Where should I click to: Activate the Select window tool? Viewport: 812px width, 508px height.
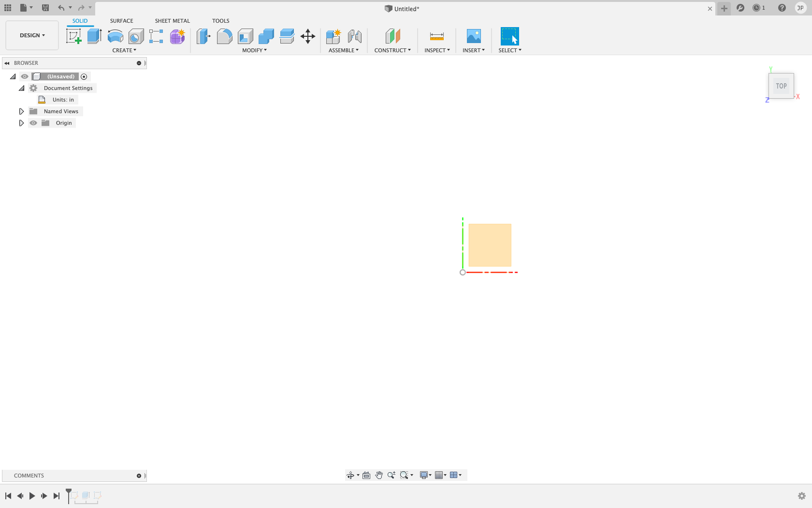(509, 36)
